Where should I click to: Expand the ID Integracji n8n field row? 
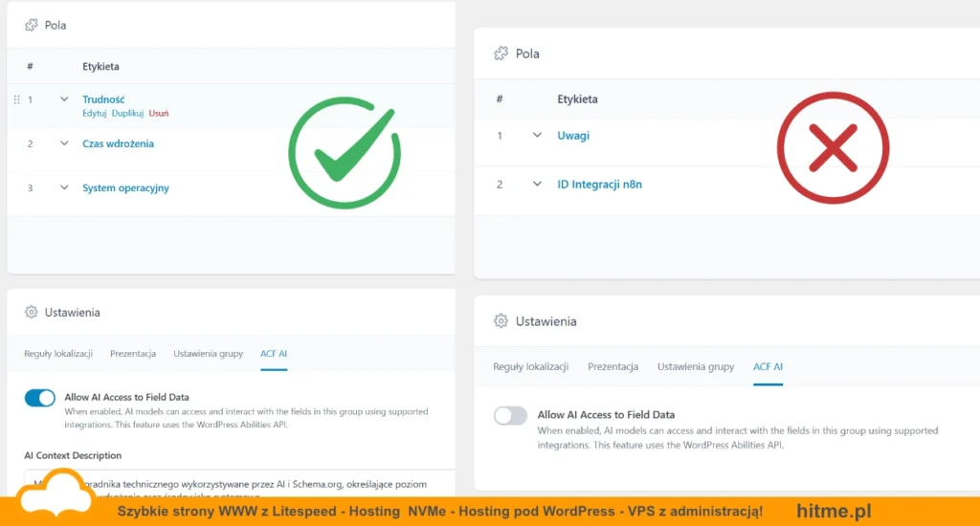pyautogui.click(x=537, y=184)
